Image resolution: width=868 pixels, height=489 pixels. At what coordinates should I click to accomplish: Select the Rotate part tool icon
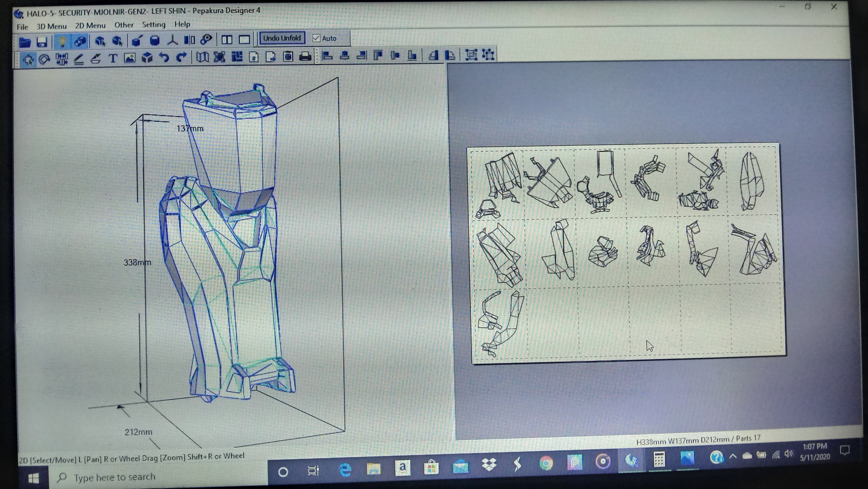click(44, 59)
